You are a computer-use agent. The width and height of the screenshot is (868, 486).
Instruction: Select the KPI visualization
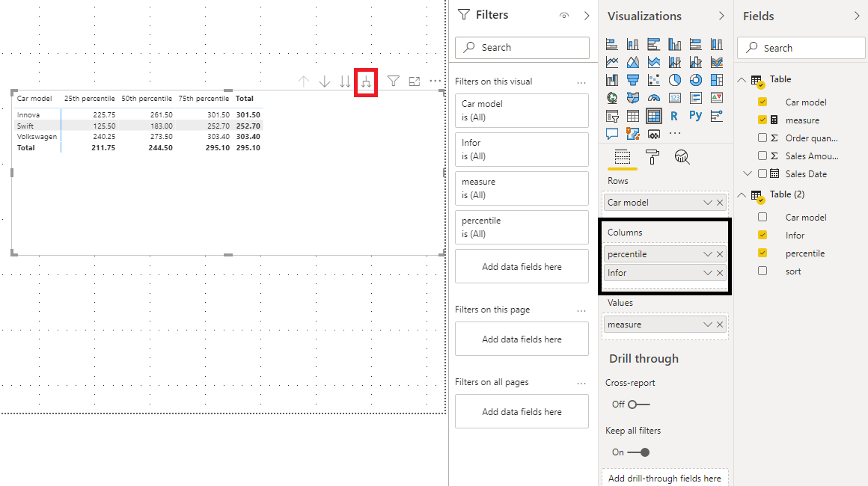tap(717, 98)
